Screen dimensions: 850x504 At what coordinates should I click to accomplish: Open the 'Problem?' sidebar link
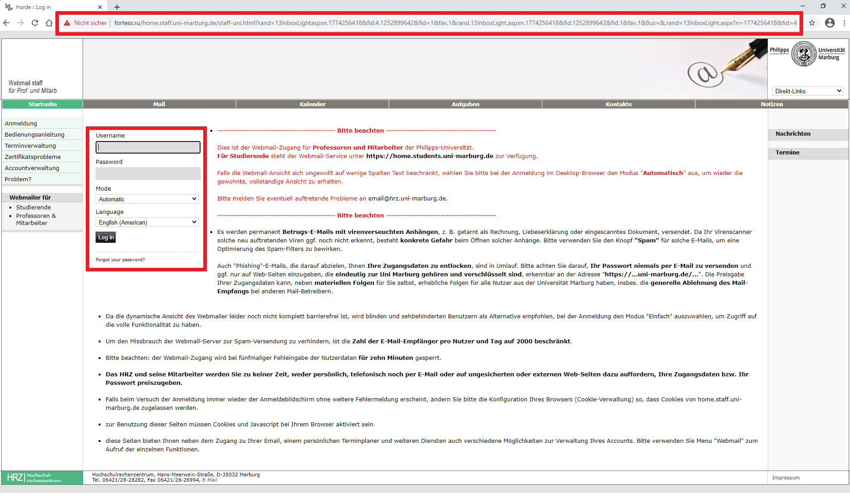coord(18,179)
